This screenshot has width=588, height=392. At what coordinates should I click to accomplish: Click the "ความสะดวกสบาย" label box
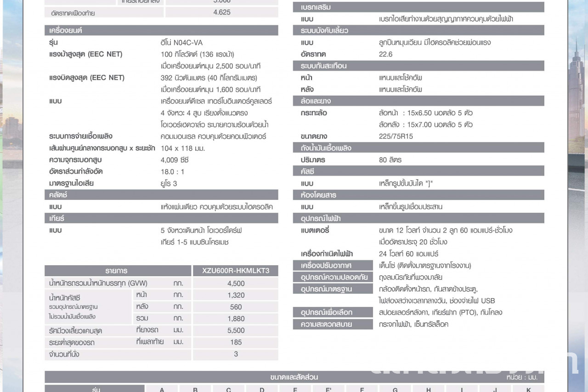[x=333, y=324]
